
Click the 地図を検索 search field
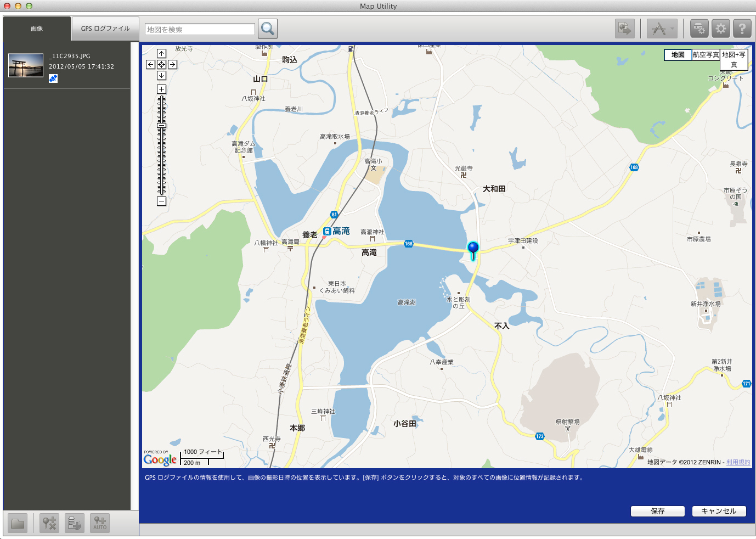coord(200,29)
